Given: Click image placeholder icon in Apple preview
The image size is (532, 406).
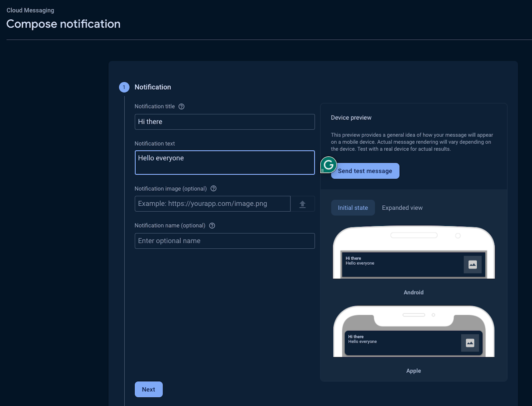Looking at the screenshot, I should click(x=469, y=343).
